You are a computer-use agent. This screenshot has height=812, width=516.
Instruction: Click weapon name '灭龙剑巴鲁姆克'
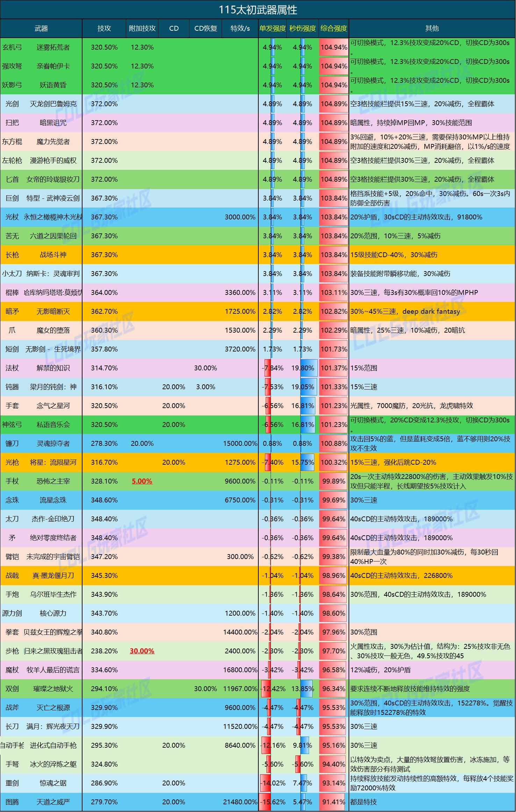tap(53, 104)
